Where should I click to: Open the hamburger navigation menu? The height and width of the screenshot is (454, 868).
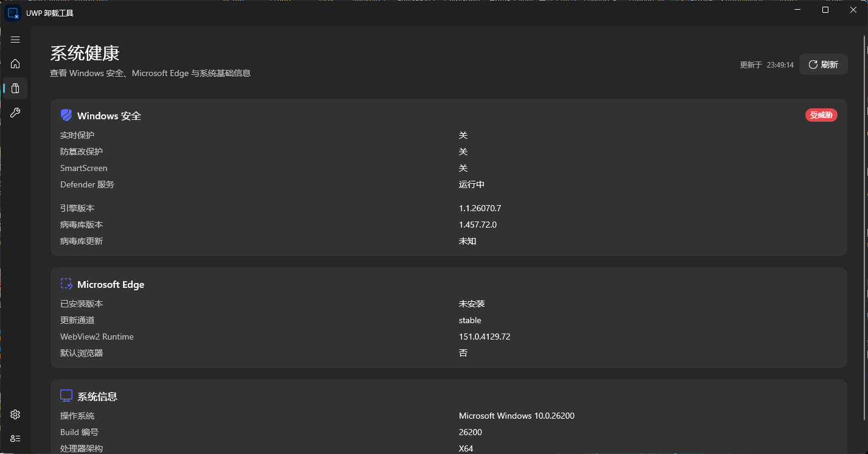[15, 40]
